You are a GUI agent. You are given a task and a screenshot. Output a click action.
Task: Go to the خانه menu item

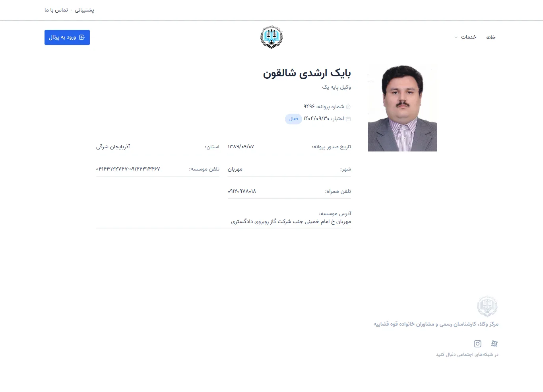point(491,37)
